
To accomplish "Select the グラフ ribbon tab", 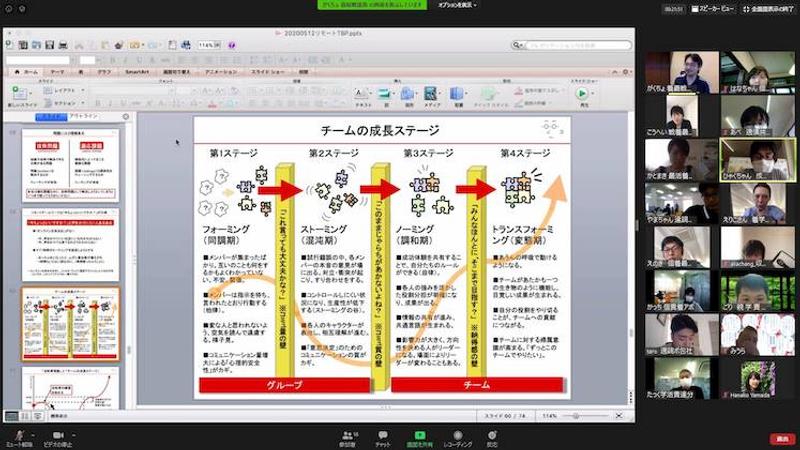I will 104,72.
